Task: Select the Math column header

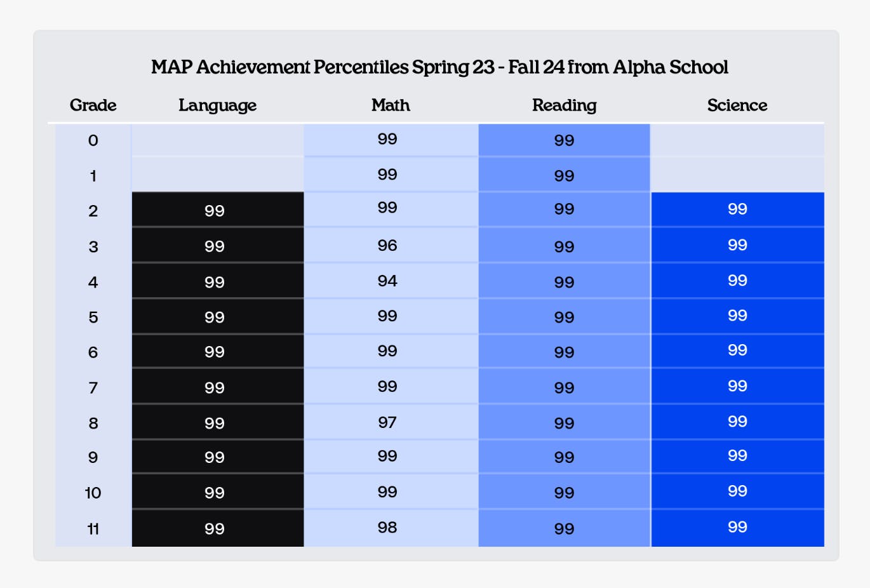Action: (x=391, y=105)
